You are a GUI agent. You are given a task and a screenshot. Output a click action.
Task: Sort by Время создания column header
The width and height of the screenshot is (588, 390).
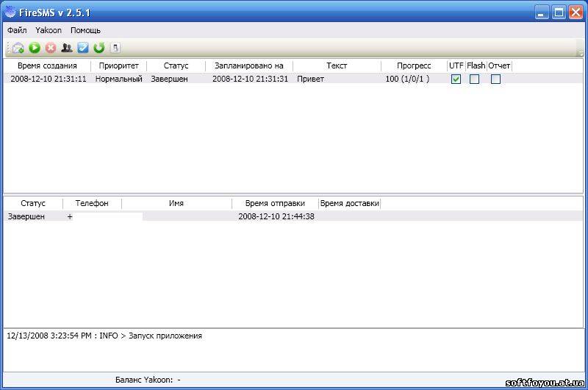(x=47, y=65)
